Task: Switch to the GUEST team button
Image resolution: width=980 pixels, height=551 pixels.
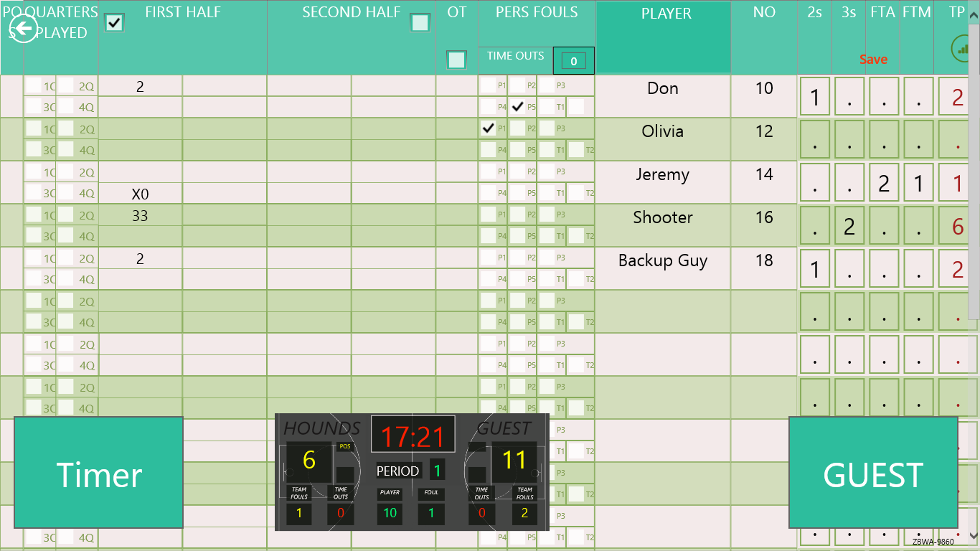Action: [872, 474]
